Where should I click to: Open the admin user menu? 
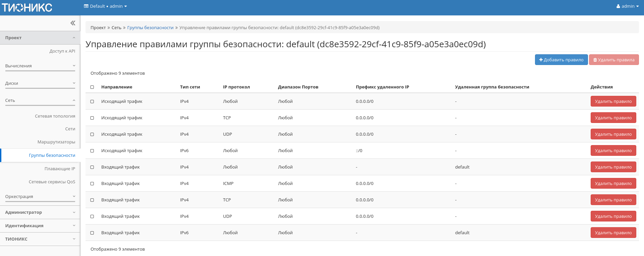627,6
